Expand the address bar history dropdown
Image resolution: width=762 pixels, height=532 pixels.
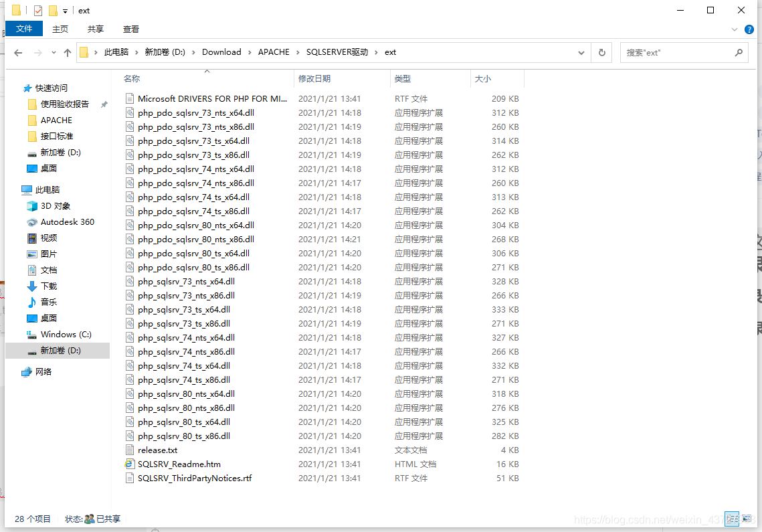[581, 52]
